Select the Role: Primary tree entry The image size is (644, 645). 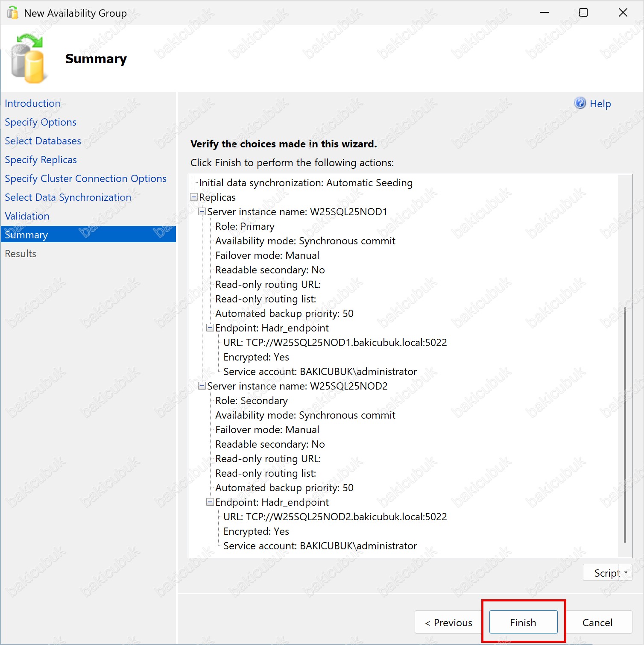(x=245, y=226)
